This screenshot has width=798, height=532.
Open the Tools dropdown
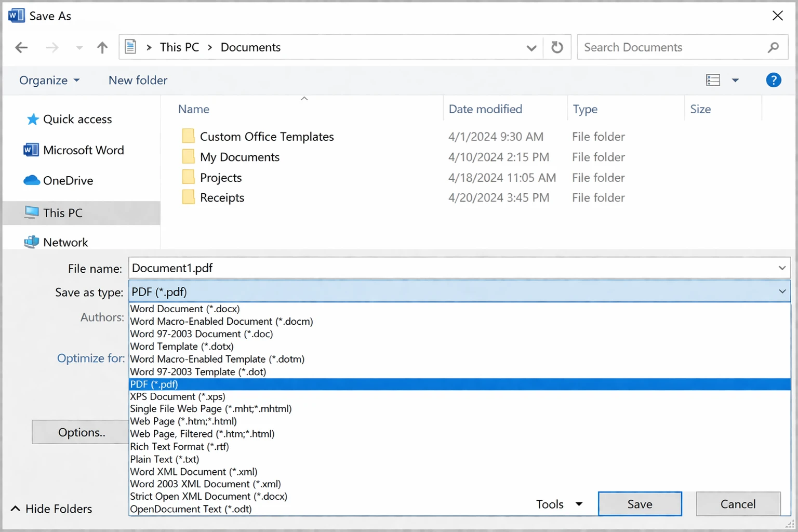pos(559,504)
